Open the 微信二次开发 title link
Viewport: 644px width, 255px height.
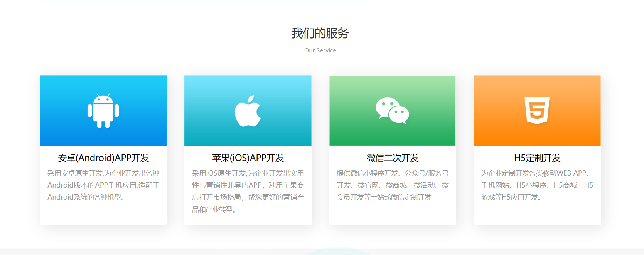pyautogui.click(x=393, y=158)
